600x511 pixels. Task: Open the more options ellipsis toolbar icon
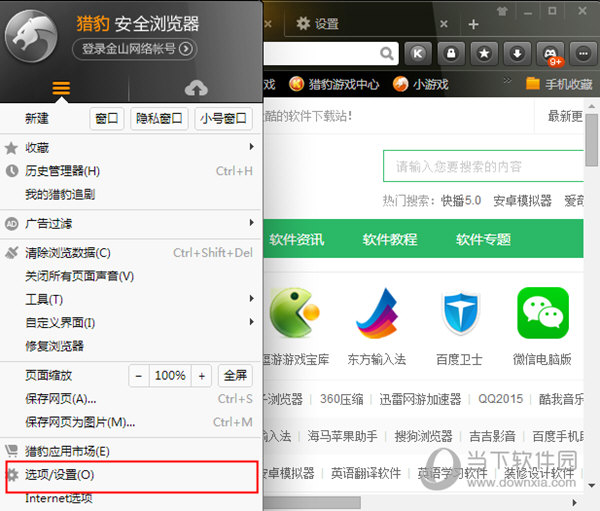tap(581, 53)
